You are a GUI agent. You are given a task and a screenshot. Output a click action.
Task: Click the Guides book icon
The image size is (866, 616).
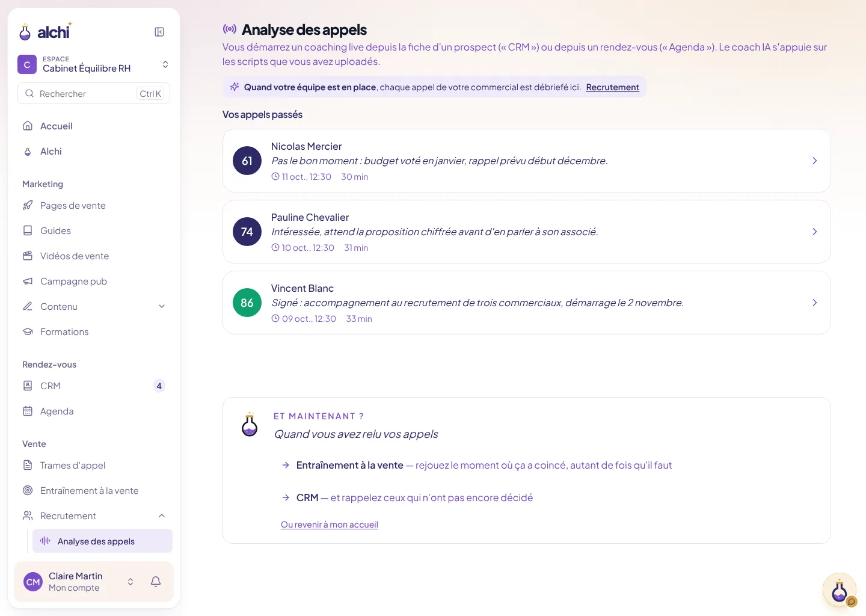tap(28, 230)
